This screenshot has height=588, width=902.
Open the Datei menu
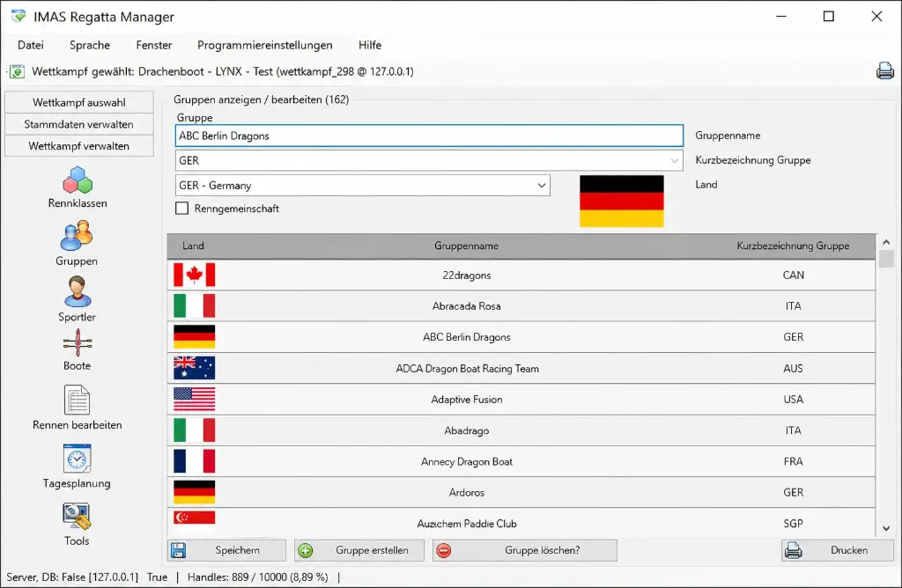tap(31, 45)
